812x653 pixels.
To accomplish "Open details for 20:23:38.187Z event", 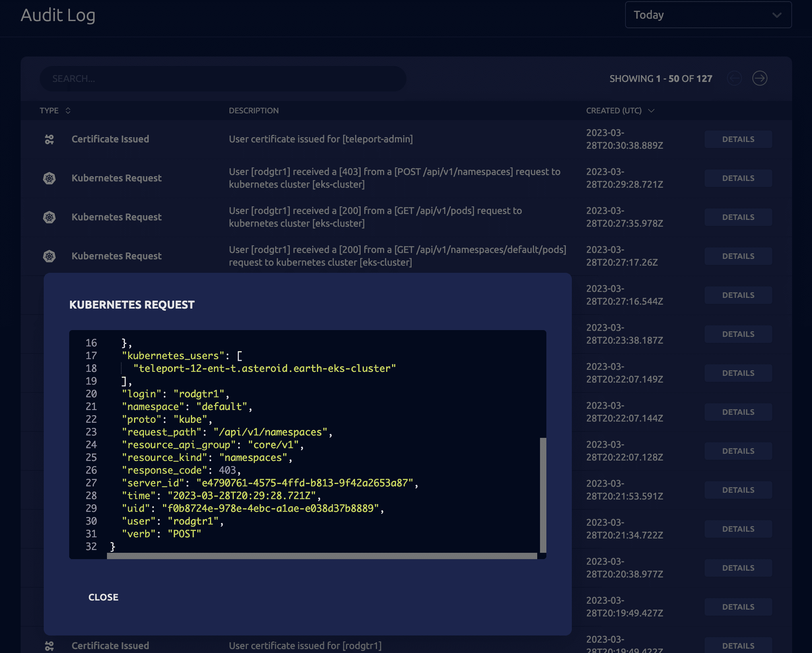I will (x=738, y=334).
